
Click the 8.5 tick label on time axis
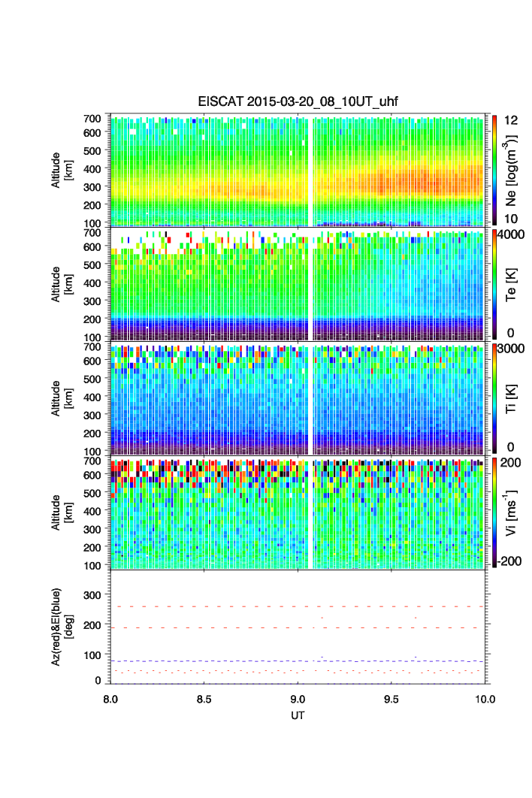(204, 698)
